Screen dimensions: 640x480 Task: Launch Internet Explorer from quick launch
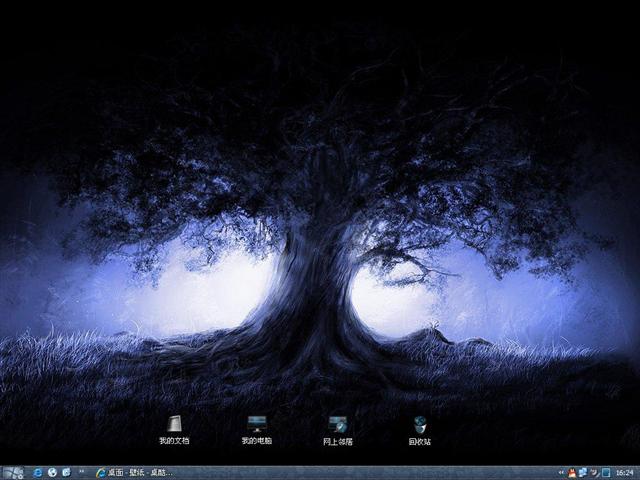[x=37, y=472]
